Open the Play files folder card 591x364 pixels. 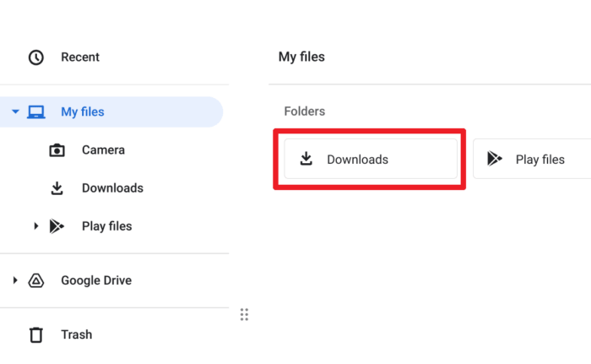pyautogui.click(x=532, y=159)
